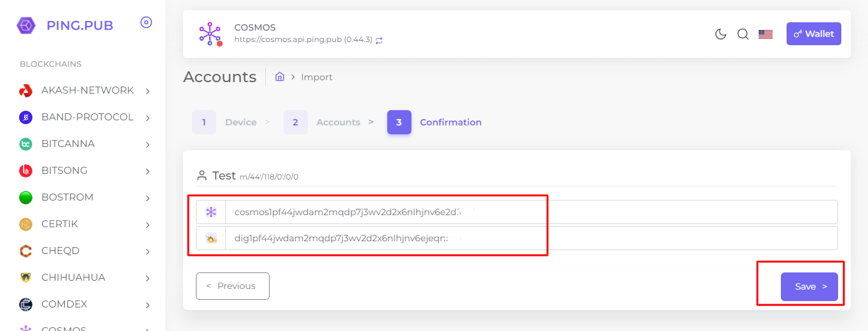Switch to dark mode moon icon
Image resolution: width=868 pixels, height=331 pixels.
click(x=720, y=34)
